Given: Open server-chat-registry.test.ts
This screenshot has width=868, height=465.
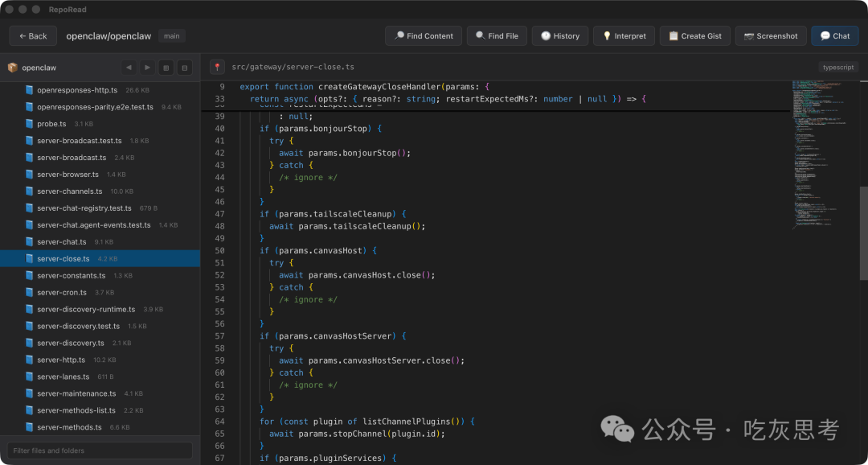Looking at the screenshot, I should pos(100,208).
